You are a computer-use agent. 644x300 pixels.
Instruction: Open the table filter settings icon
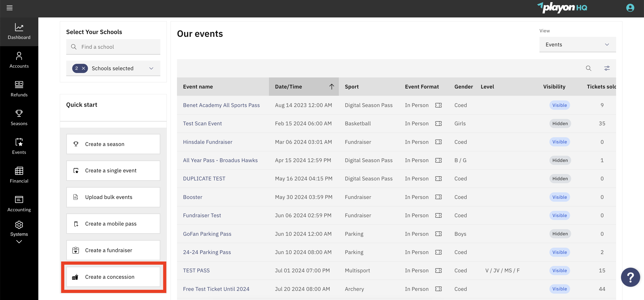point(607,68)
